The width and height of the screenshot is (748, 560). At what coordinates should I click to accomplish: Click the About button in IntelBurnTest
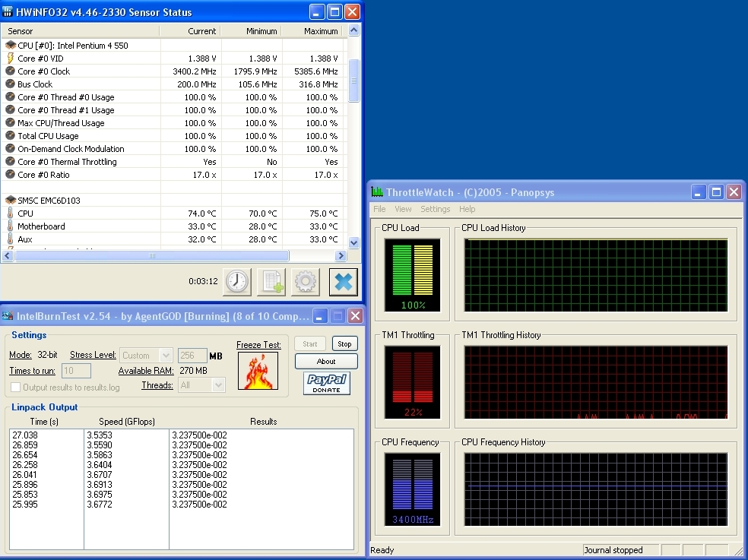coord(326,361)
